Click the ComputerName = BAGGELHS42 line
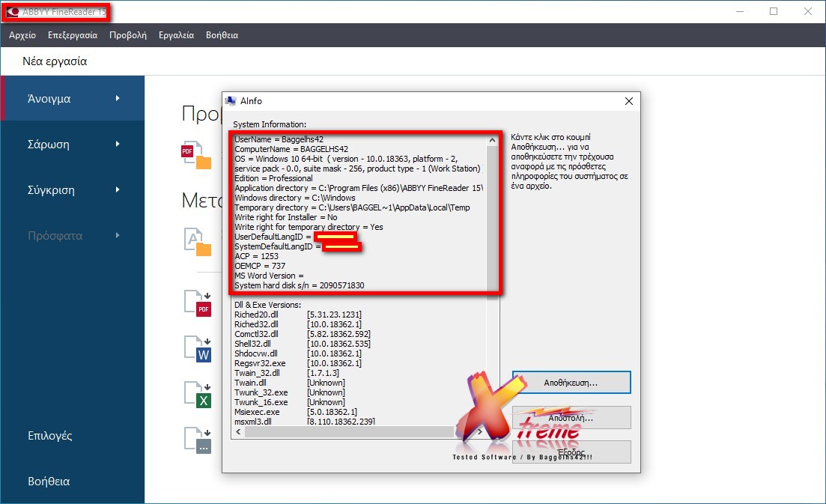 [x=291, y=149]
